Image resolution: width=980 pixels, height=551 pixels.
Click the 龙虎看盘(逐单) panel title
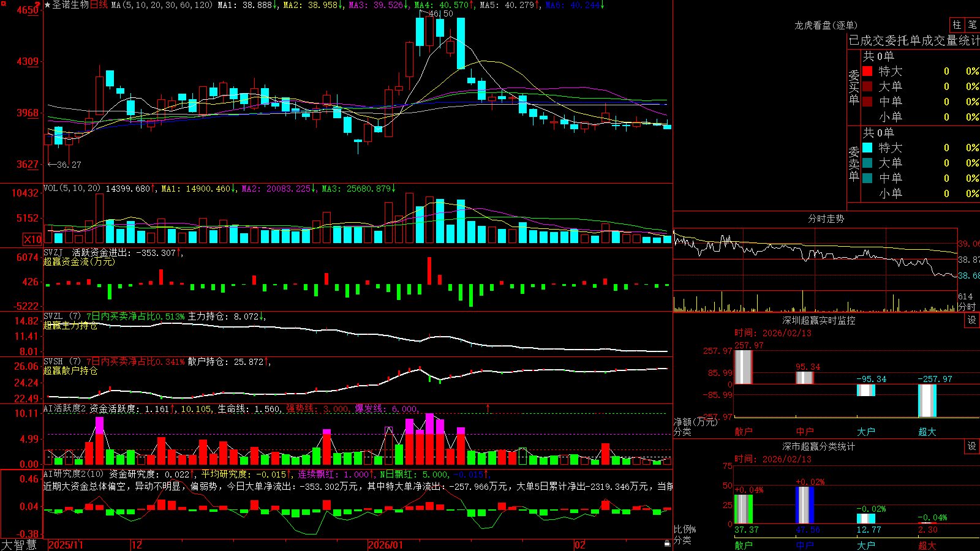coord(826,25)
